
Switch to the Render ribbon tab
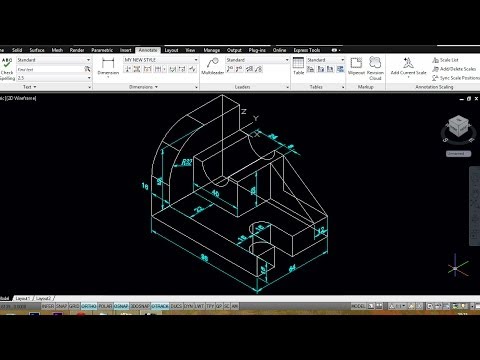click(77, 50)
